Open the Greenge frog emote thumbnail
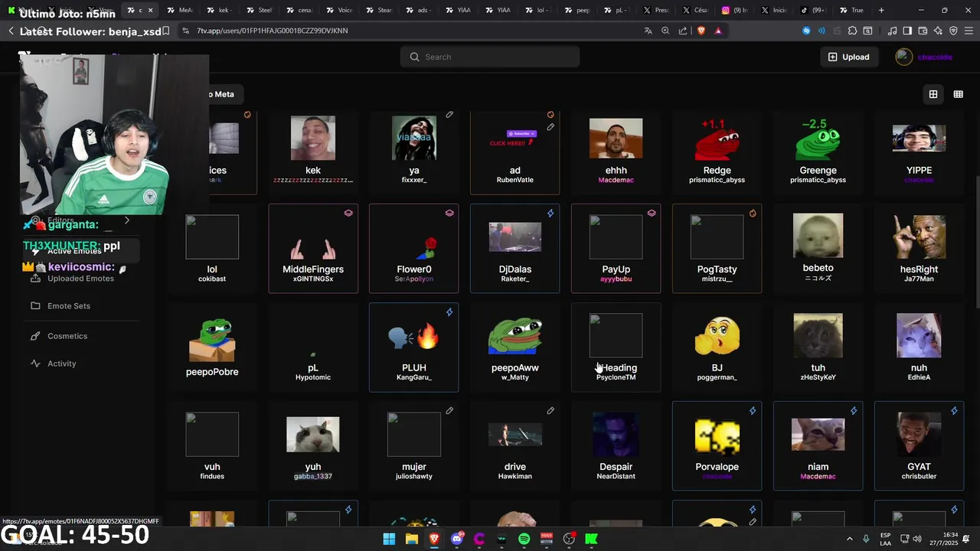This screenshot has height=551, width=980. [818, 139]
